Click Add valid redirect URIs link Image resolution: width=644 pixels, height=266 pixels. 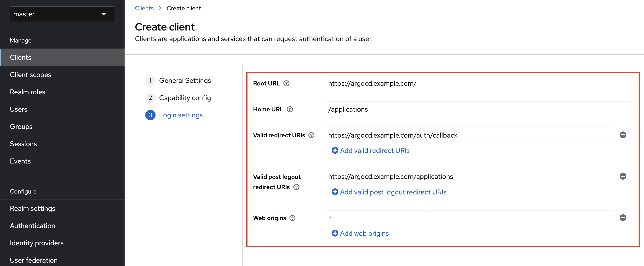[x=370, y=151]
